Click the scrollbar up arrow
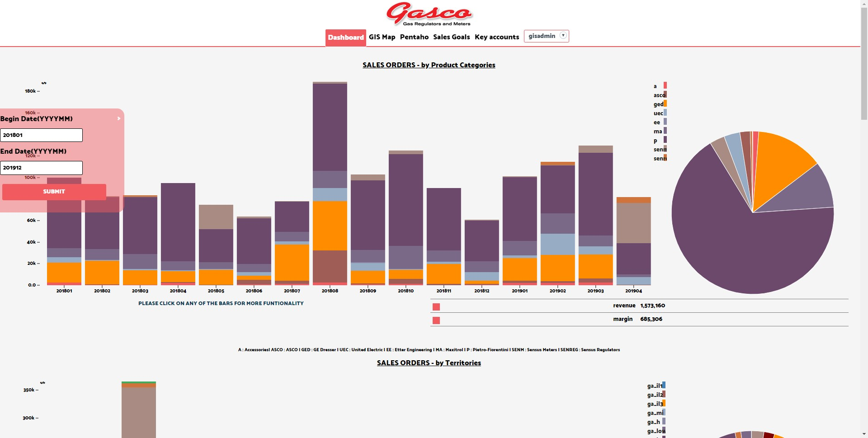The image size is (868, 438). pos(864,4)
